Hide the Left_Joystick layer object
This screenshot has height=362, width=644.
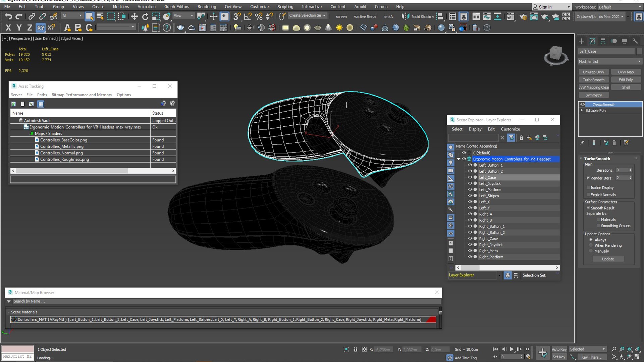pyautogui.click(x=470, y=183)
